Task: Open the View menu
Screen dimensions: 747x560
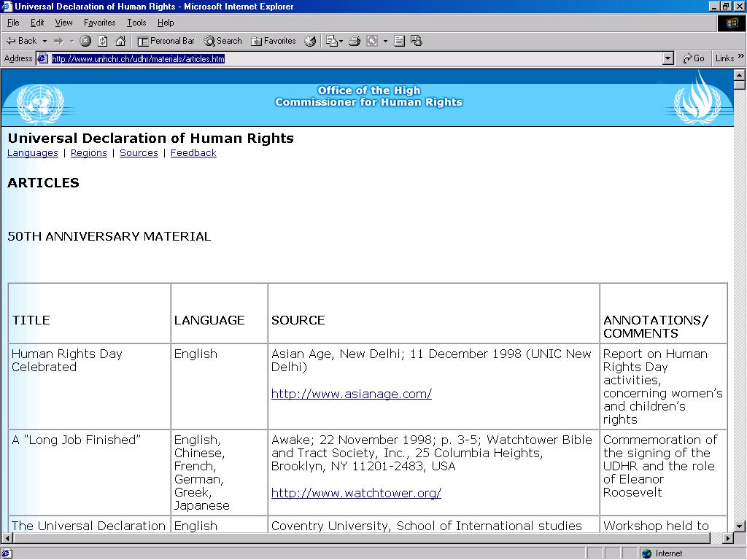Action: [64, 23]
